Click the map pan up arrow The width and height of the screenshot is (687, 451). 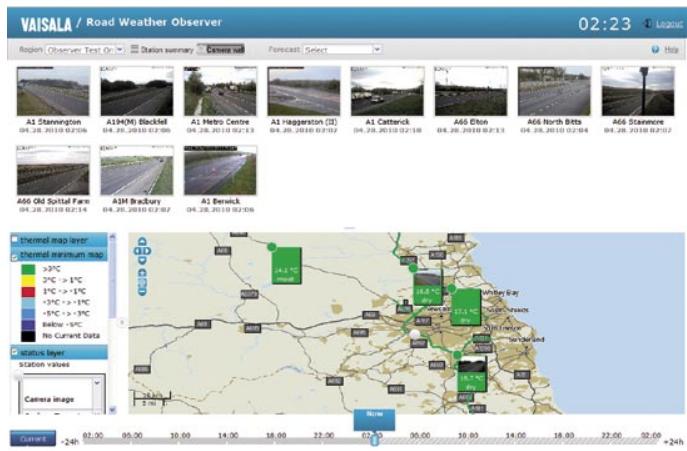click(x=142, y=241)
